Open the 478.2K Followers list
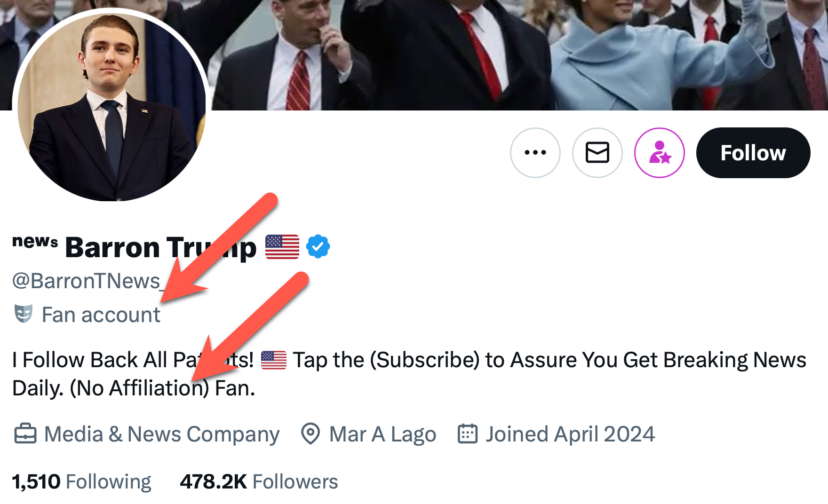The image size is (828, 504). [x=259, y=481]
